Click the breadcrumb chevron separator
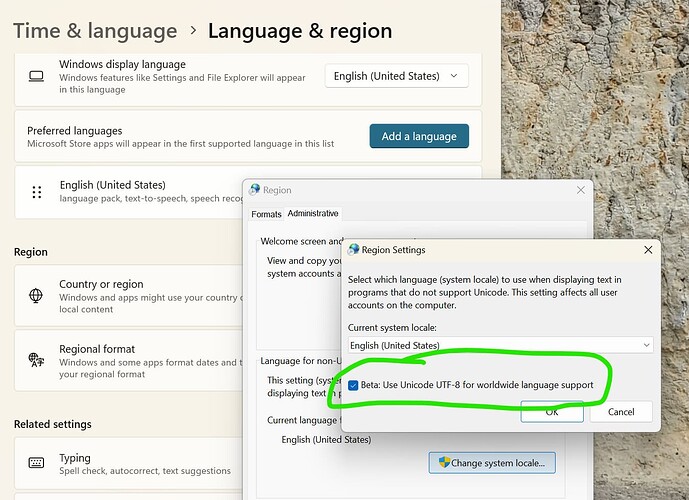Image resolution: width=689 pixels, height=500 pixels. pos(193,31)
